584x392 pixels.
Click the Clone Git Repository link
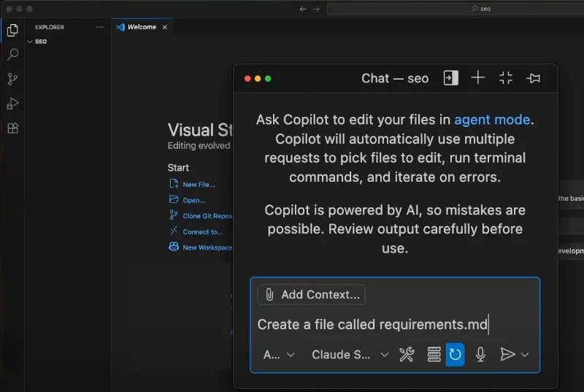(x=207, y=216)
